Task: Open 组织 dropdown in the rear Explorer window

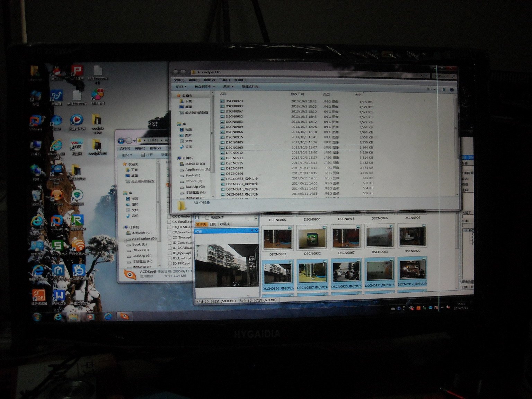Action: tap(127, 155)
